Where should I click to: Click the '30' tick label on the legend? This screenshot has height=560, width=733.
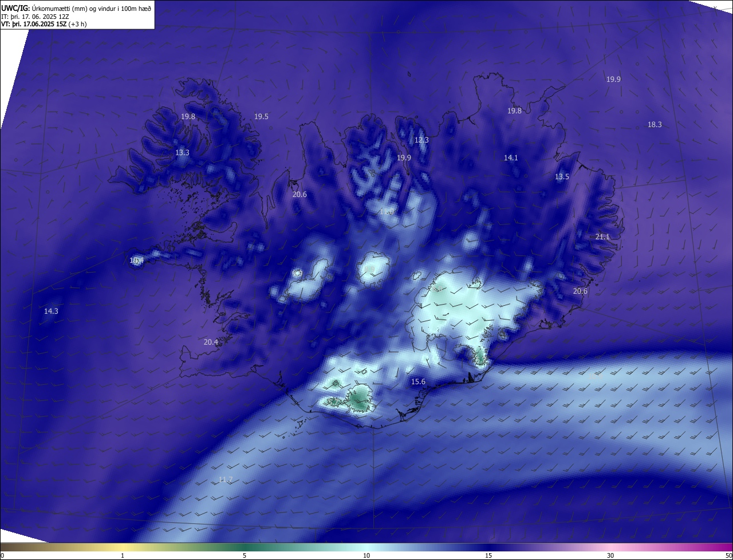point(610,555)
